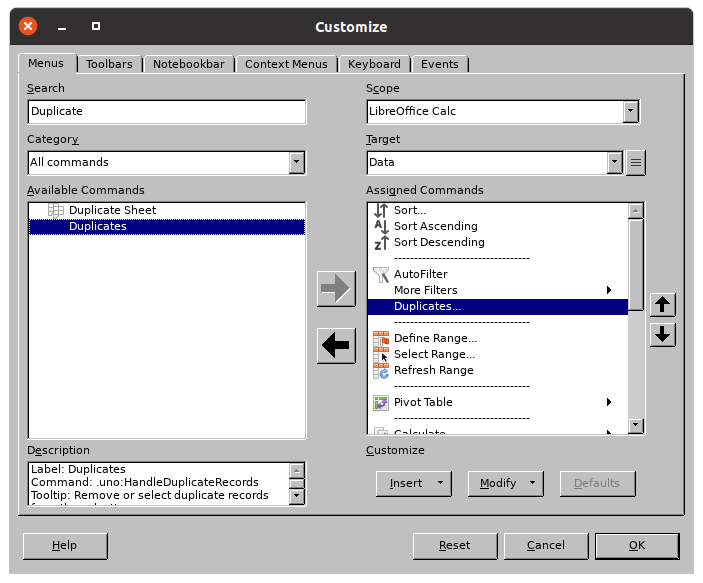Open the Scope dropdown list
The height and width of the screenshot is (583, 703).
coord(630,111)
